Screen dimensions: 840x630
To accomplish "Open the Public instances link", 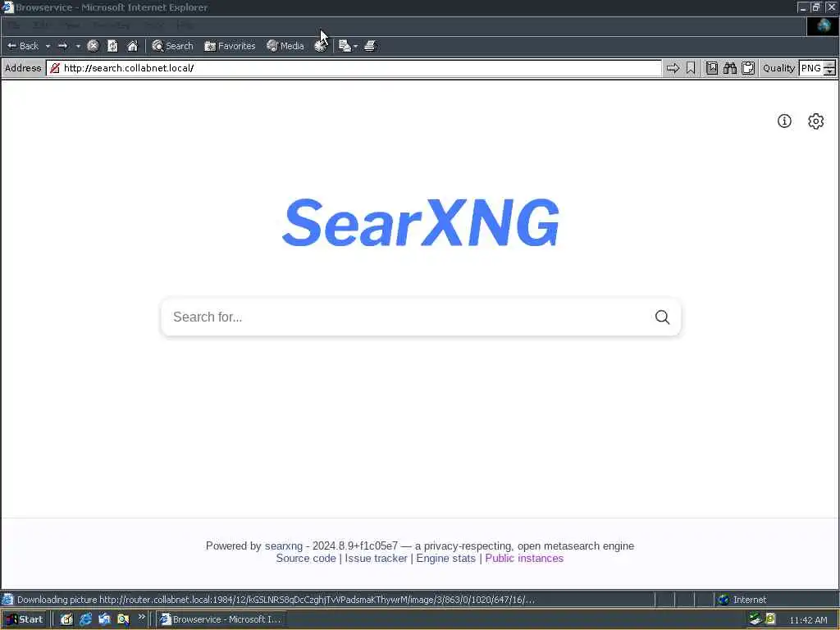I will pyautogui.click(x=524, y=558).
